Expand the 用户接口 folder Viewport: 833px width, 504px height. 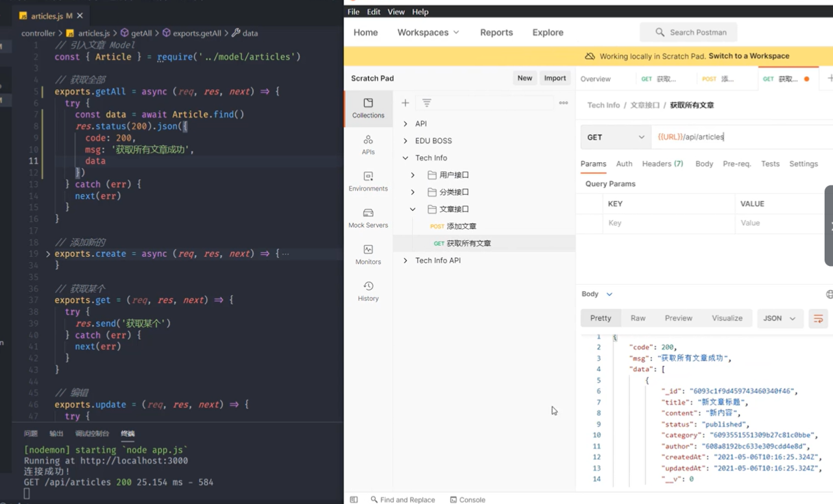[x=413, y=175]
